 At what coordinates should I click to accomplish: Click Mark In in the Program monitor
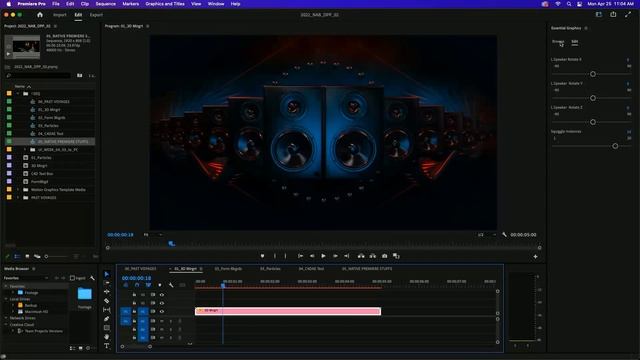coord(274,256)
